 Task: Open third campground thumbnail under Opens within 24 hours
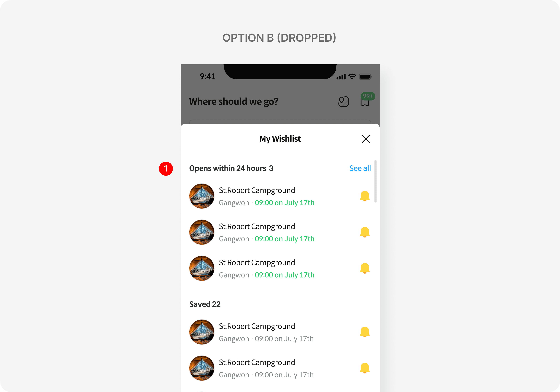(x=202, y=268)
